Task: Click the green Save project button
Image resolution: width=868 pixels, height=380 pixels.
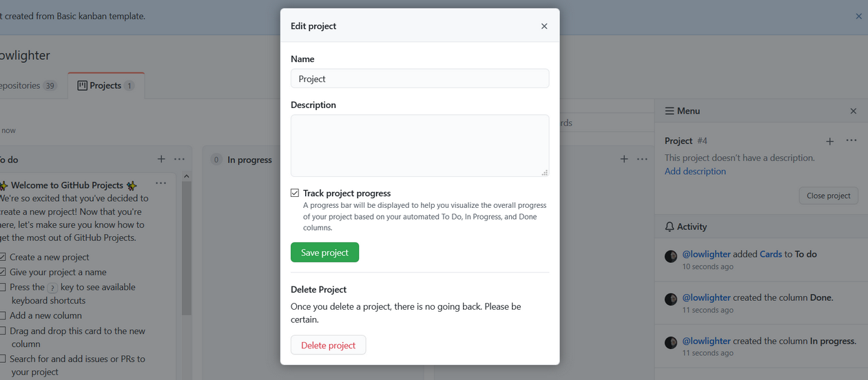Action: (324, 253)
